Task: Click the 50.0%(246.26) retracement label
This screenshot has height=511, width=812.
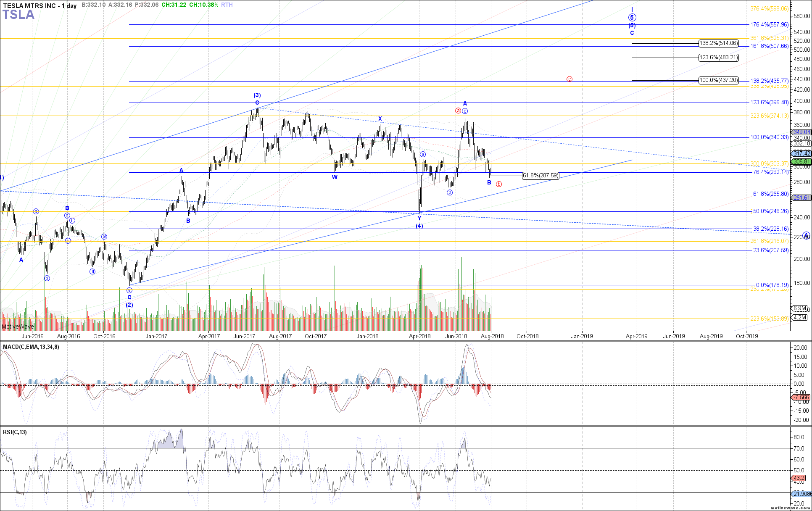Action: [771, 211]
